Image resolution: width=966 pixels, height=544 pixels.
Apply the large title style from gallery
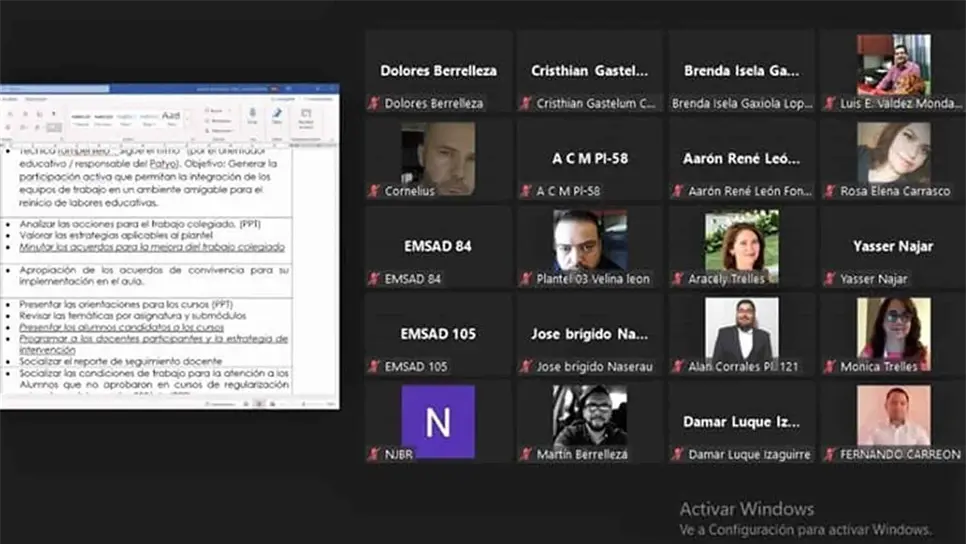tap(171, 116)
